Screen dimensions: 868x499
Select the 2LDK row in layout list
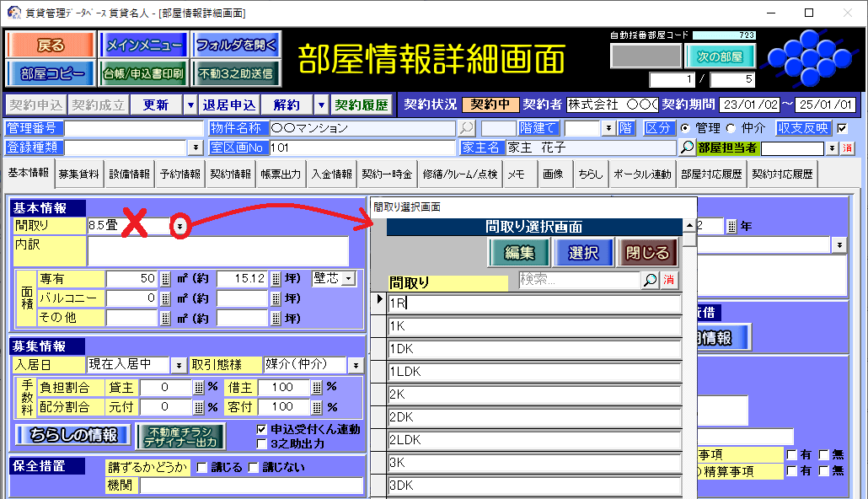(534, 439)
